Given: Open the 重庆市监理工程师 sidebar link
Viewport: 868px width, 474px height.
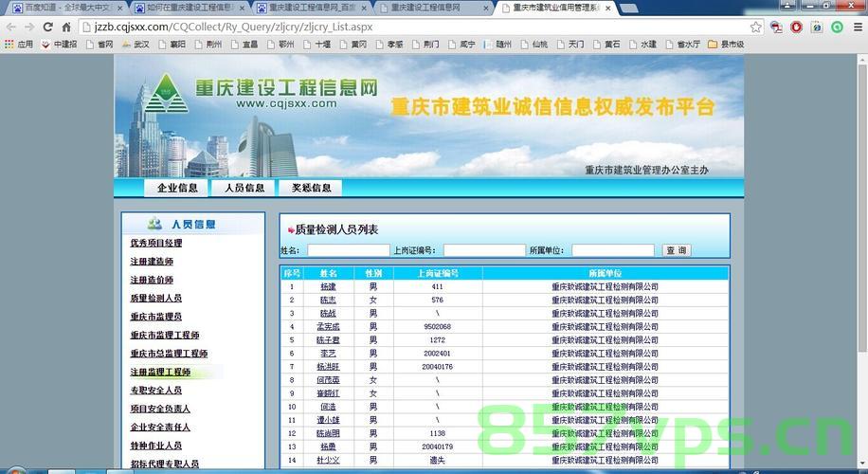Looking at the screenshot, I should tap(165, 335).
